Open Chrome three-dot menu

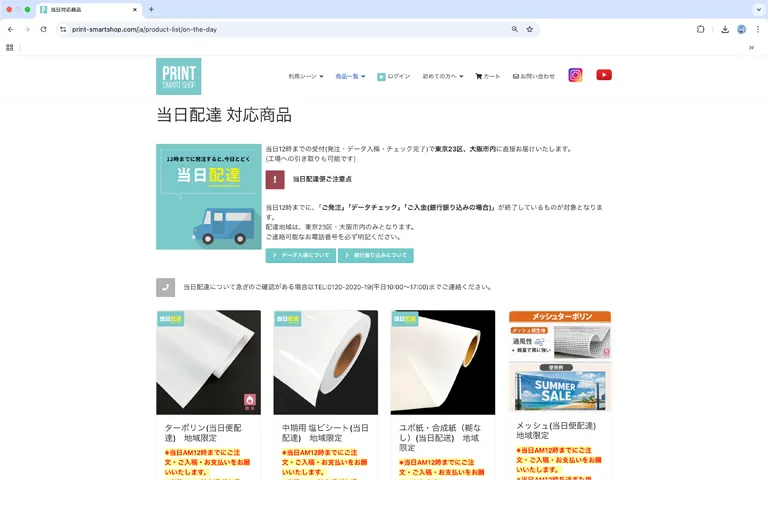click(x=758, y=29)
